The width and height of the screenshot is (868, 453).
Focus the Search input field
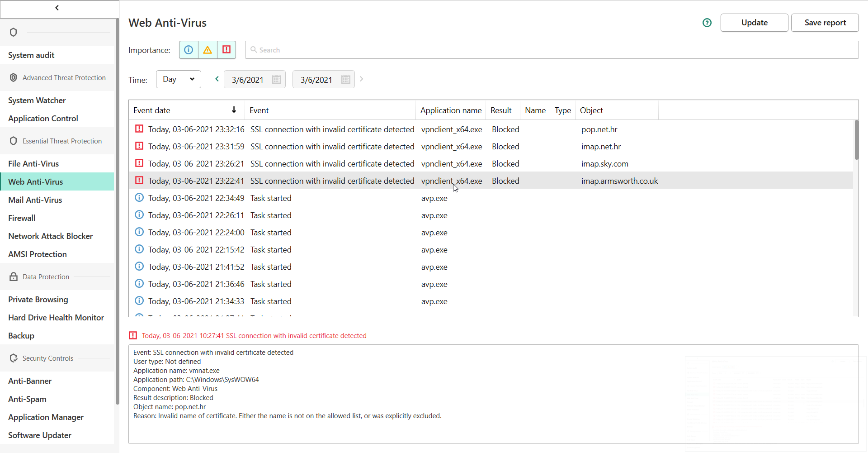click(552, 50)
